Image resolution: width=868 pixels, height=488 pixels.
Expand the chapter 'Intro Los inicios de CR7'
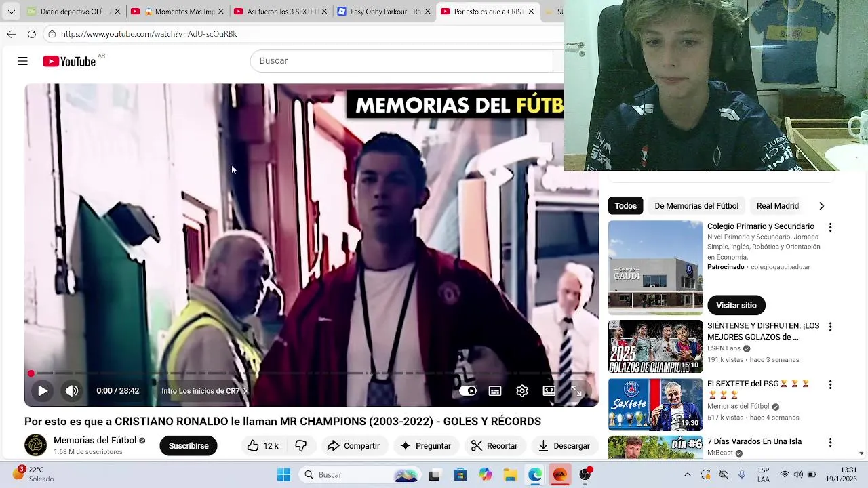pyautogui.click(x=204, y=391)
